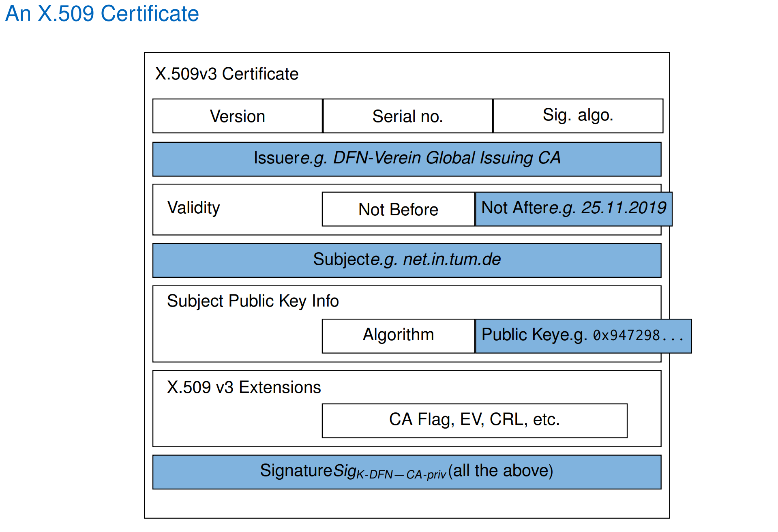Click the '25.11.2019' date text
The image size is (778, 532).
click(624, 208)
